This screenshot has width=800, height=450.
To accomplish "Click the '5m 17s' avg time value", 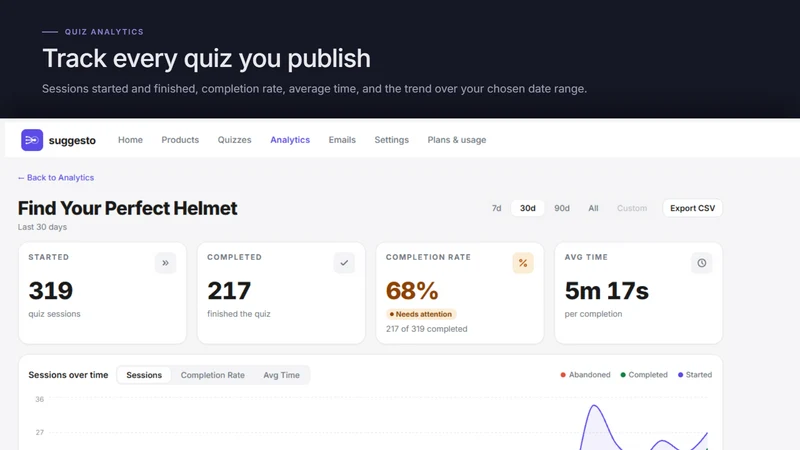I will click(607, 291).
